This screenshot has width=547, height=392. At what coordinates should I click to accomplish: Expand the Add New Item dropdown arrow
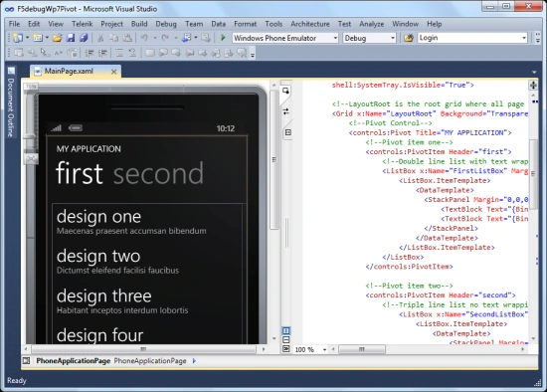(x=47, y=38)
